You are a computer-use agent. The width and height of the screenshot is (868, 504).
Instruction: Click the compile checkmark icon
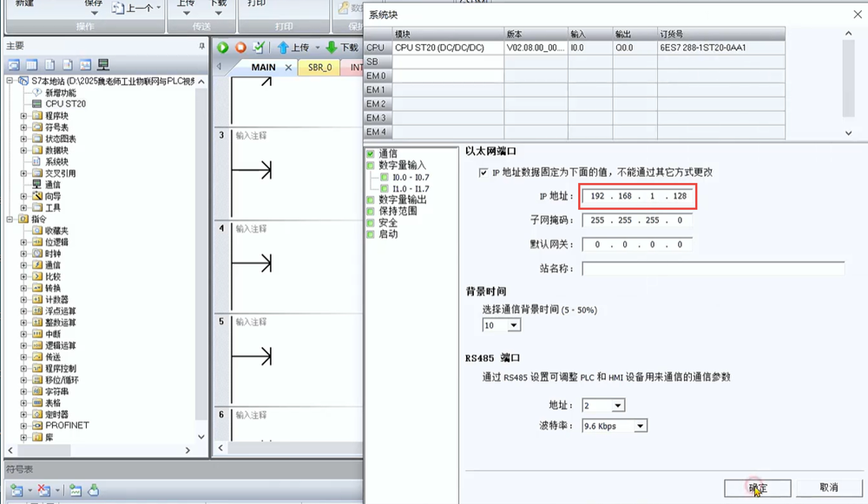coord(258,48)
